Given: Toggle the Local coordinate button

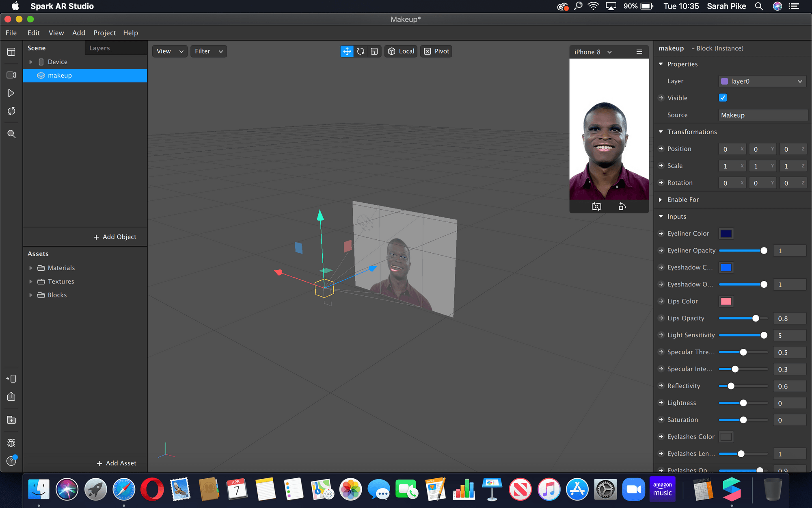Looking at the screenshot, I should point(401,51).
